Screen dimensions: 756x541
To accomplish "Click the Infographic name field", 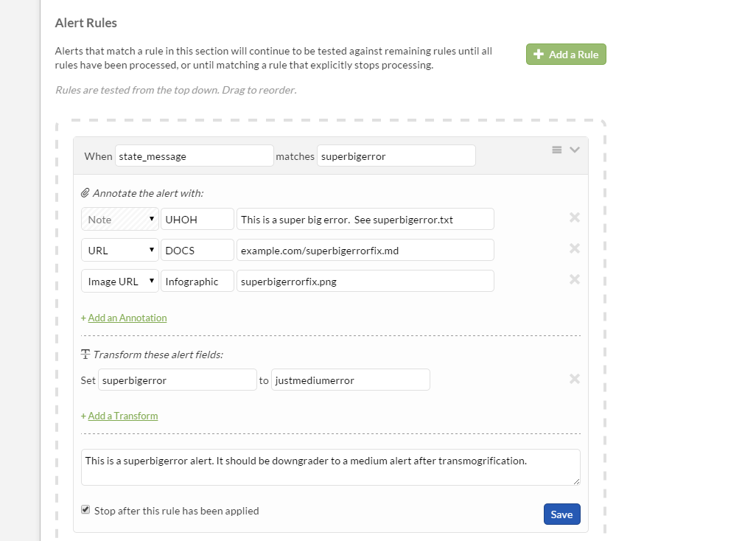I will pos(197,282).
